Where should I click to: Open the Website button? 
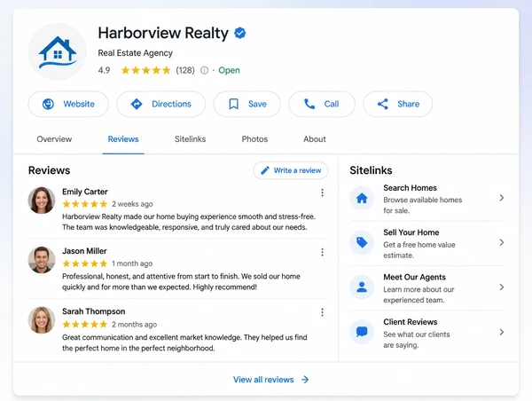tap(68, 104)
